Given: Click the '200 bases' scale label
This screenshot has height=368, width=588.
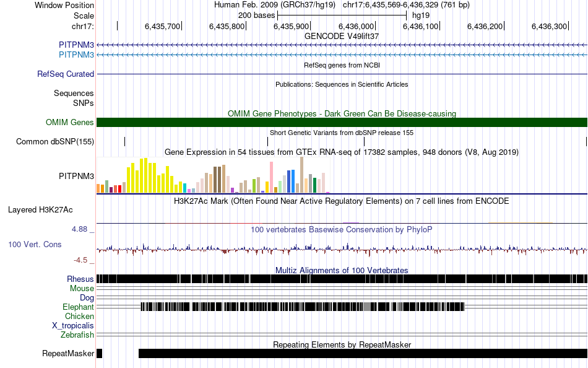Looking at the screenshot, I should point(256,15).
